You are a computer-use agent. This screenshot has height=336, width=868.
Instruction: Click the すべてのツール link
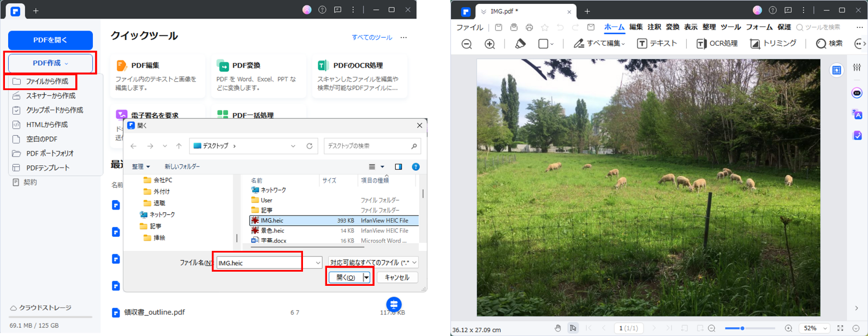pyautogui.click(x=372, y=38)
